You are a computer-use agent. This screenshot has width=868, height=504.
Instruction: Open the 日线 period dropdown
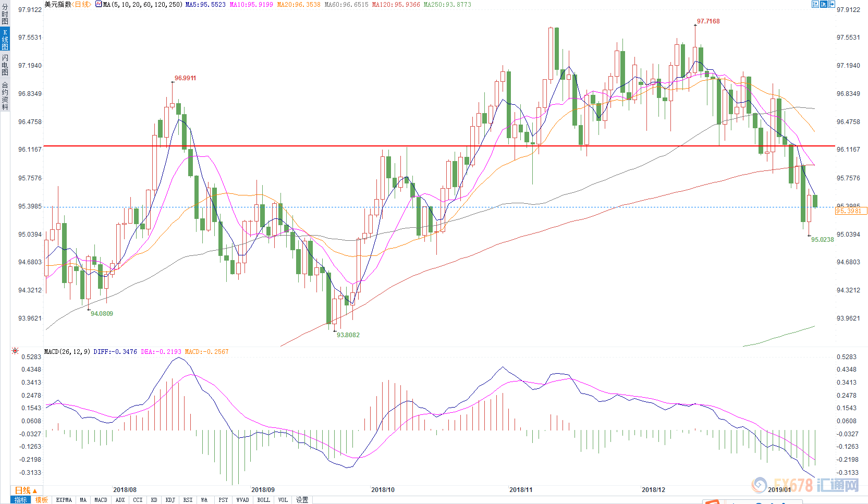[x=26, y=490]
